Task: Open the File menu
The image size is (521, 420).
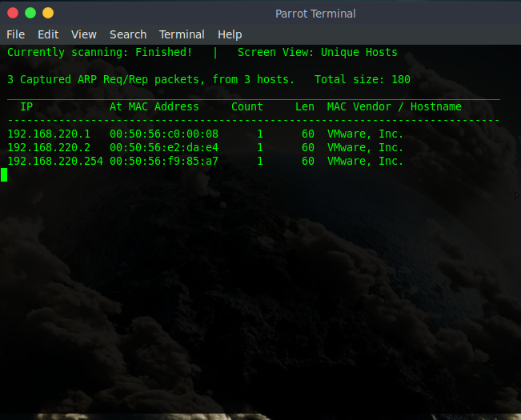Action: [x=16, y=34]
